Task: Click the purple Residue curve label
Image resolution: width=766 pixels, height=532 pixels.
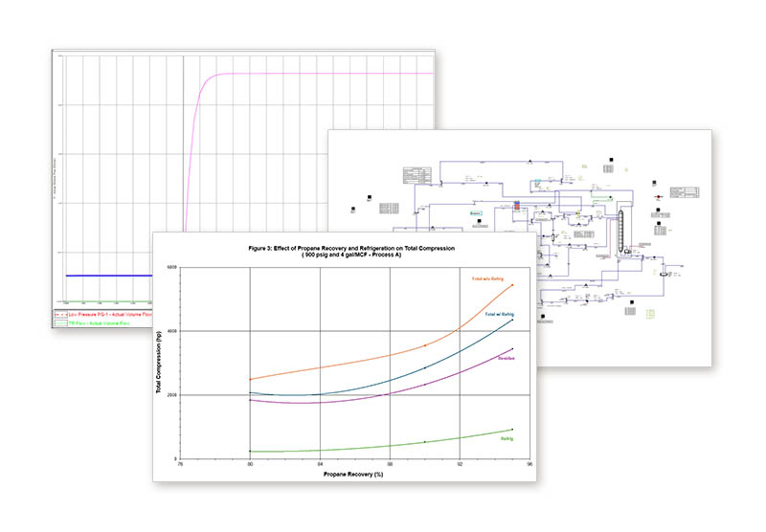Action: coord(506,357)
